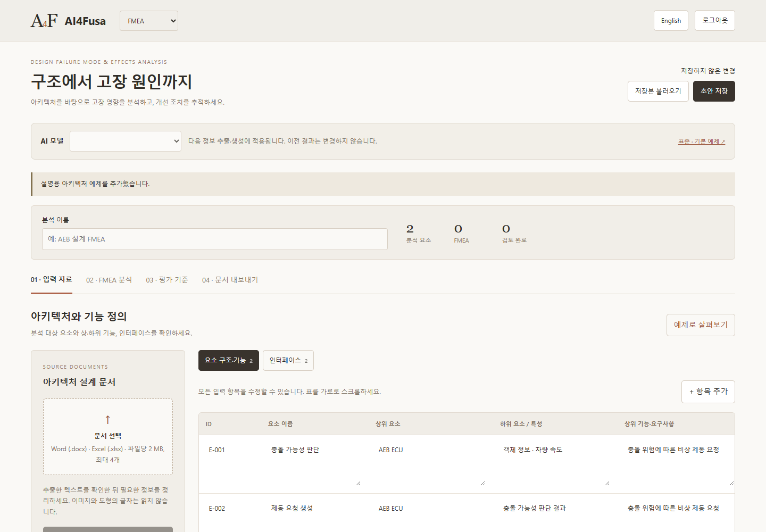Open the FMEA module dropdown

(x=149, y=21)
